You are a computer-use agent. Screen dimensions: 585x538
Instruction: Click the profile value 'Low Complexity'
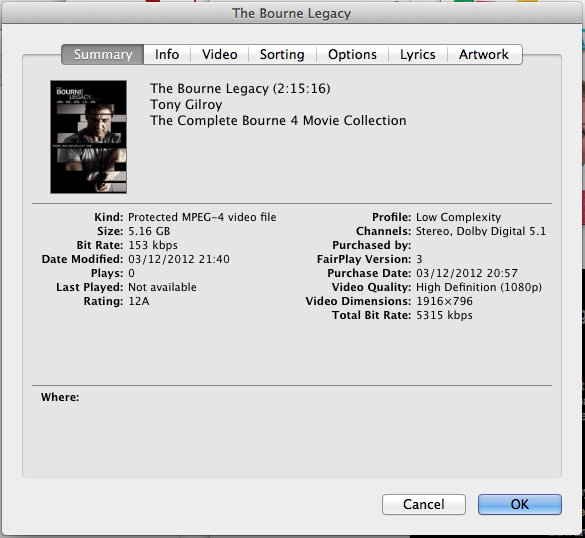[x=459, y=217]
